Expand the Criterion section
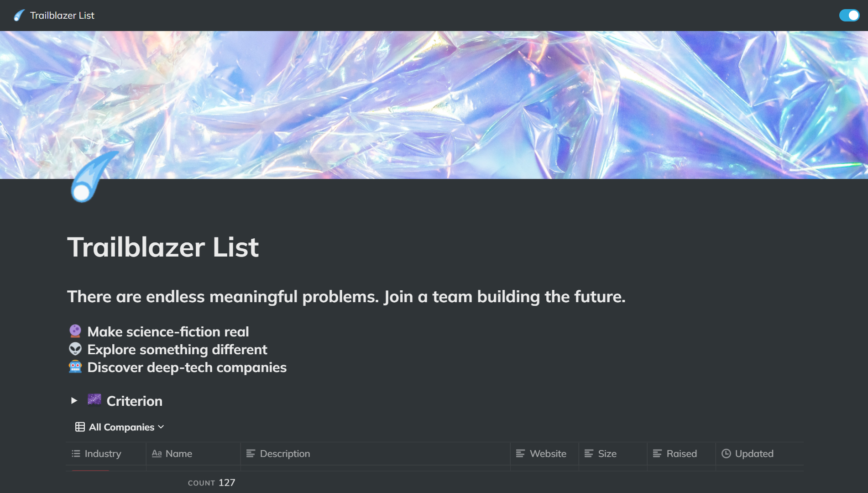This screenshot has height=493, width=868. (74, 401)
